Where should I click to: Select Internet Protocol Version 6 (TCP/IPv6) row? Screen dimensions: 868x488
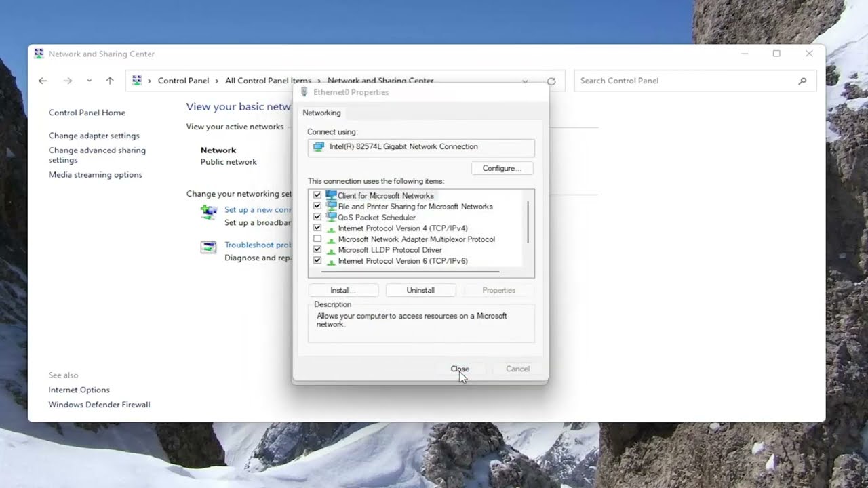click(403, 261)
